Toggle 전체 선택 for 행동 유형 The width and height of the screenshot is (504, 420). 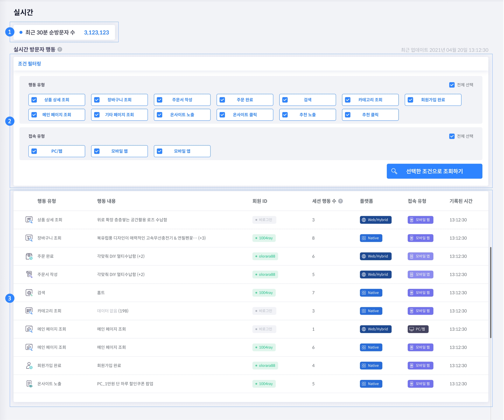click(x=452, y=85)
